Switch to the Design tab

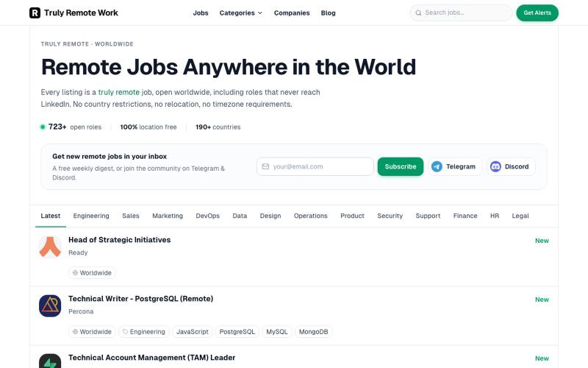(x=270, y=216)
